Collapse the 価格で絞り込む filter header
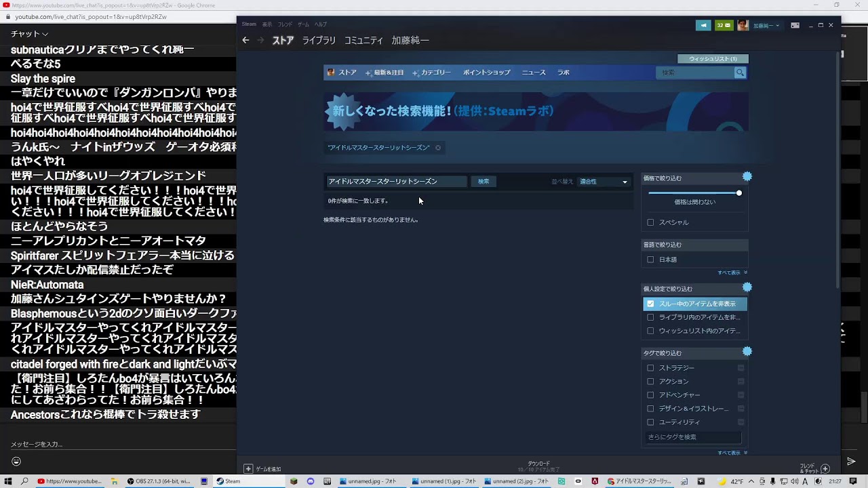The image size is (868, 488). pyautogui.click(x=694, y=178)
